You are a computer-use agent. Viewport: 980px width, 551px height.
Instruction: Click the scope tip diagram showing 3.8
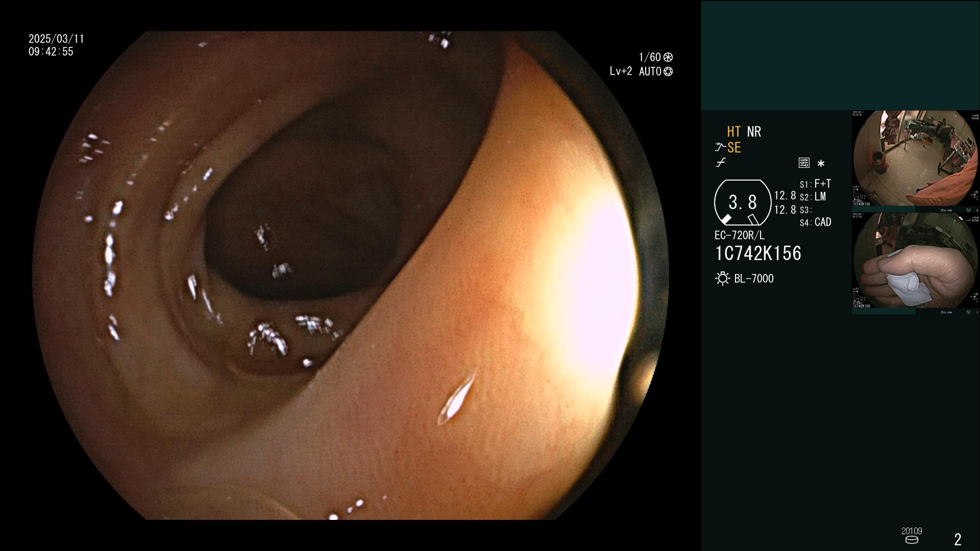743,203
